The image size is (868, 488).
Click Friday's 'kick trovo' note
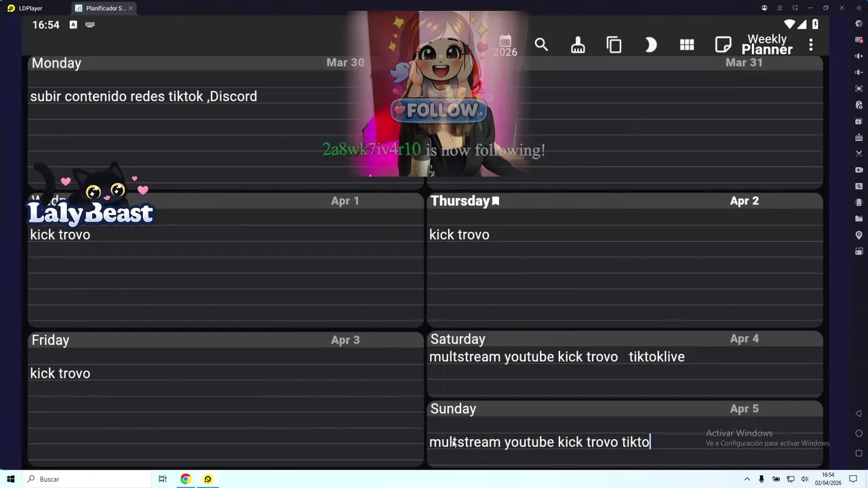60,373
